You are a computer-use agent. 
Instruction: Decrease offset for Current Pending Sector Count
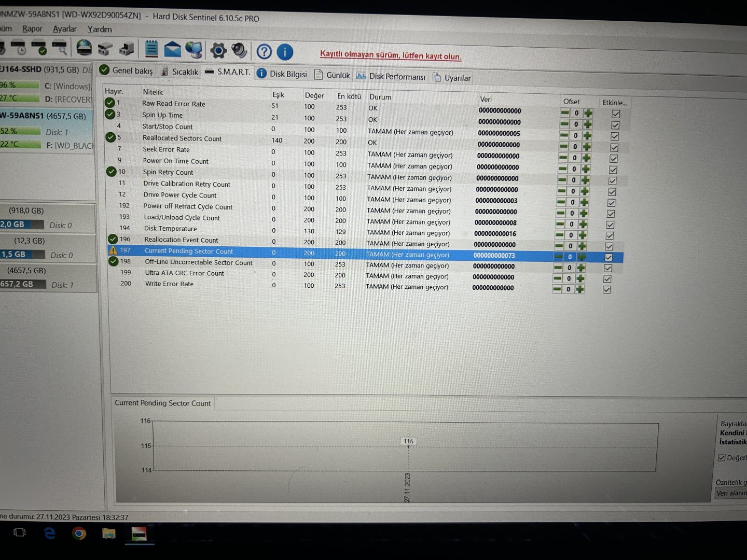click(558, 257)
